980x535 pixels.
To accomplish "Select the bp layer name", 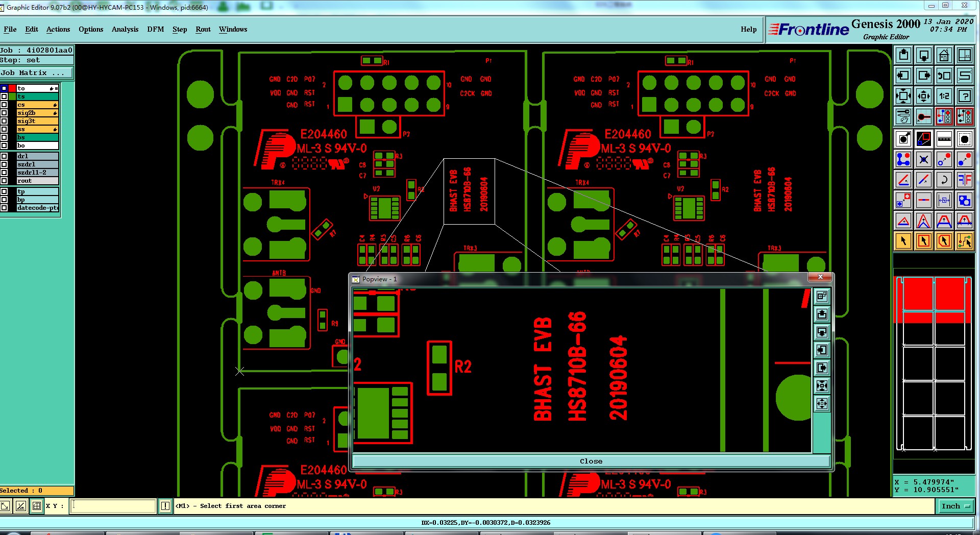I will (38, 200).
